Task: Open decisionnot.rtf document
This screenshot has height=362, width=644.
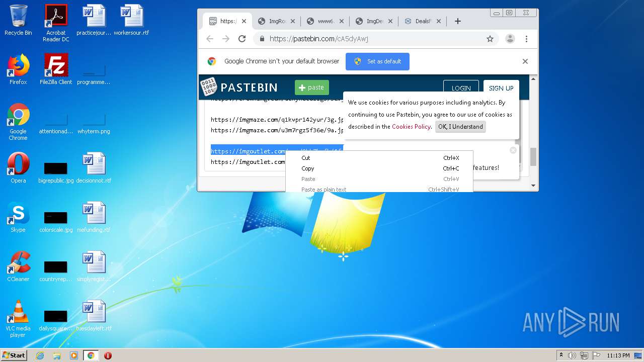Action: point(94,168)
